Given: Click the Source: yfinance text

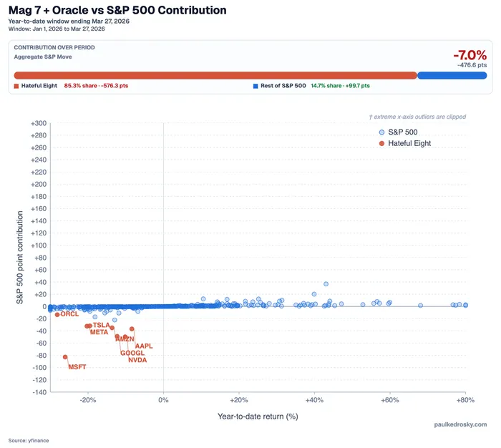Looking at the screenshot, I should pyautogui.click(x=29, y=441).
